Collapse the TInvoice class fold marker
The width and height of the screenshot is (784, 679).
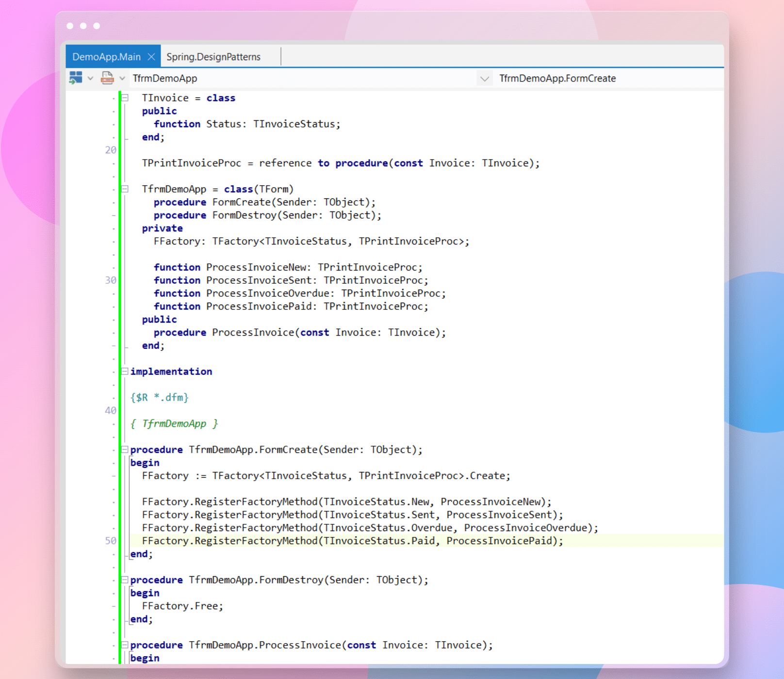click(x=125, y=97)
